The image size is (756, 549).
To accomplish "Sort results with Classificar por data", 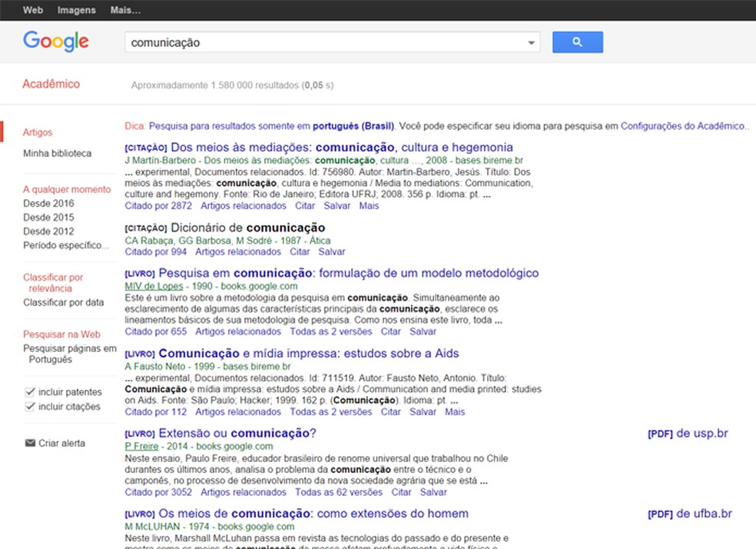I will (63, 302).
